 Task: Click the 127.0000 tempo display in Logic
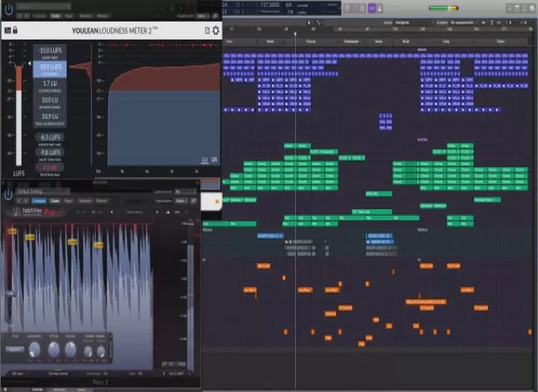coord(270,4)
